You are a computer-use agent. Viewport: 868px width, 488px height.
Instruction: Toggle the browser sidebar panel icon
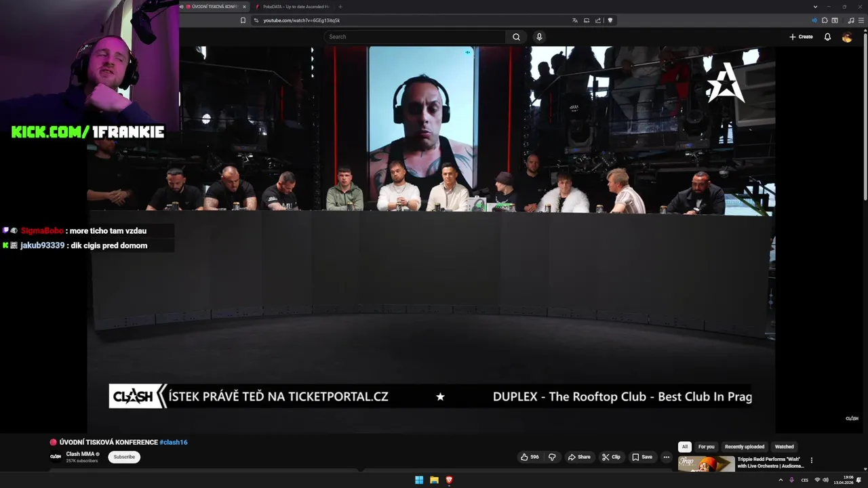(x=835, y=20)
